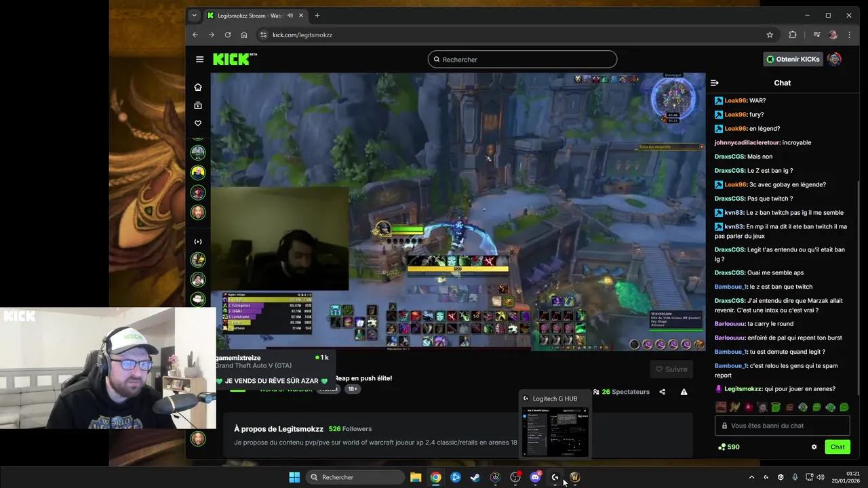Open World of Warcraft taskbar icon
The height and width of the screenshot is (488, 868).
coord(575,477)
